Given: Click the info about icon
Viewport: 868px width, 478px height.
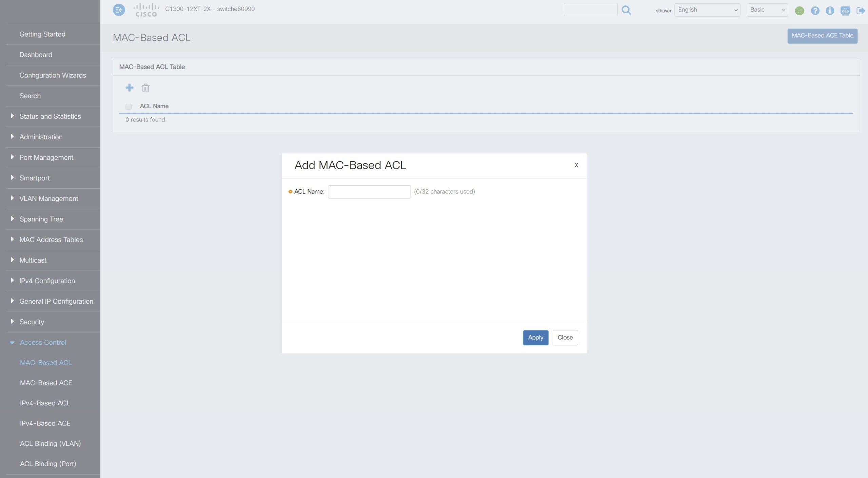Looking at the screenshot, I should pyautogui.click(x=830, y=11).
